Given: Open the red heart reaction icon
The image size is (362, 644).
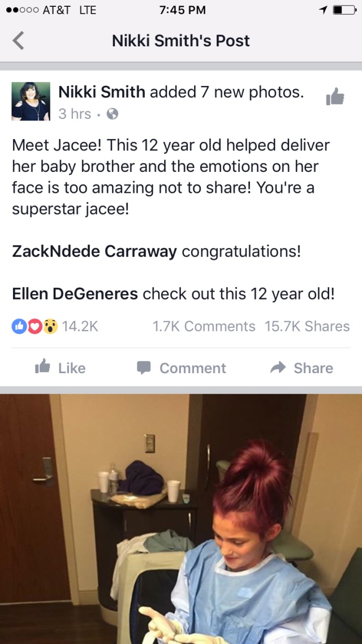Looking at the screenshot, I should click(35, 326).
